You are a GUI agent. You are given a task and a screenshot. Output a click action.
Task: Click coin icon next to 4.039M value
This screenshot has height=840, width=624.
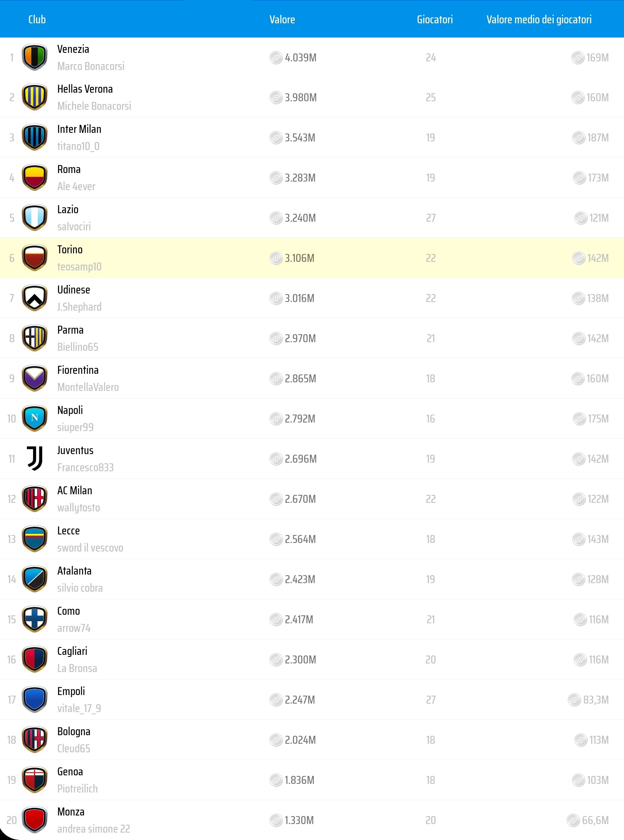[x=276, y=58]
